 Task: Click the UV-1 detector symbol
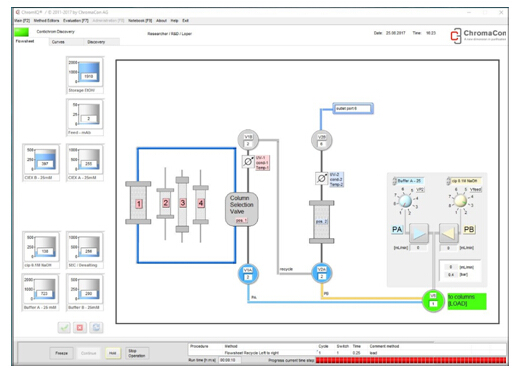point(248,162)
